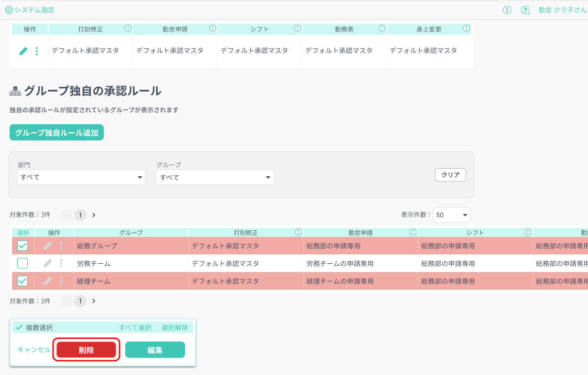Image resolution: width=588 pixels, height=375 pixels.
Task: Click upper 対象件数：3件 text
Action: [x=30, y=215]
